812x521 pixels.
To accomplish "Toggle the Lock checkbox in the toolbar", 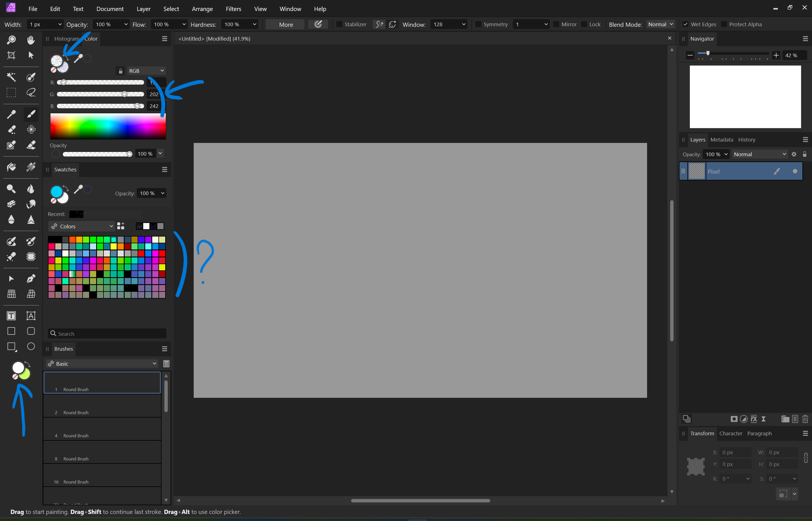I will (x=584, y=24).
